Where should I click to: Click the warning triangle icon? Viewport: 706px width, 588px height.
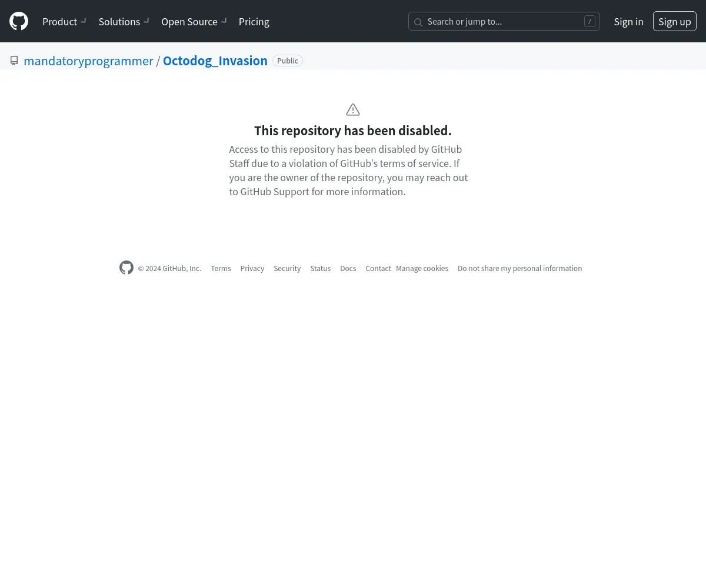353,109
